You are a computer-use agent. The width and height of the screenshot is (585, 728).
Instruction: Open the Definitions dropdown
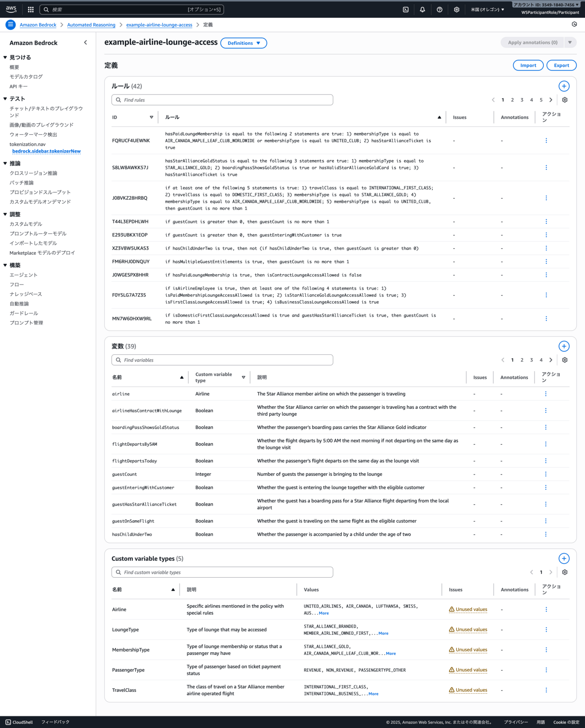tap(244, 43)
